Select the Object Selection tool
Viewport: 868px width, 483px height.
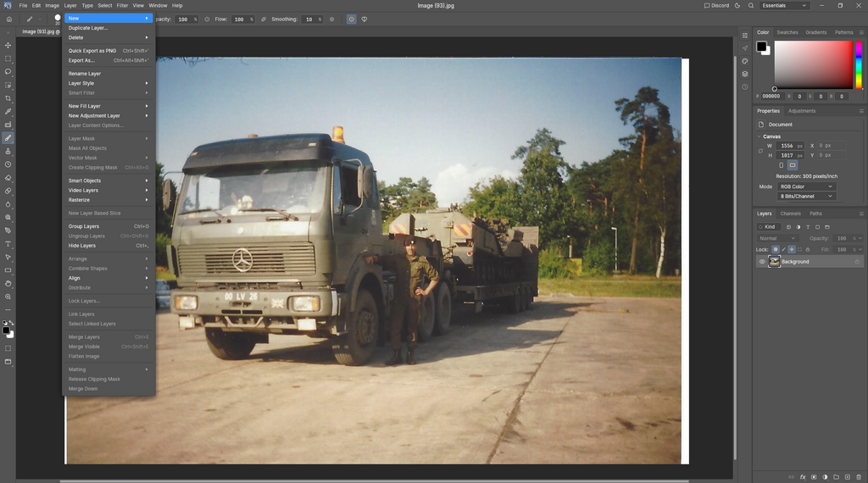click(8, 86)
